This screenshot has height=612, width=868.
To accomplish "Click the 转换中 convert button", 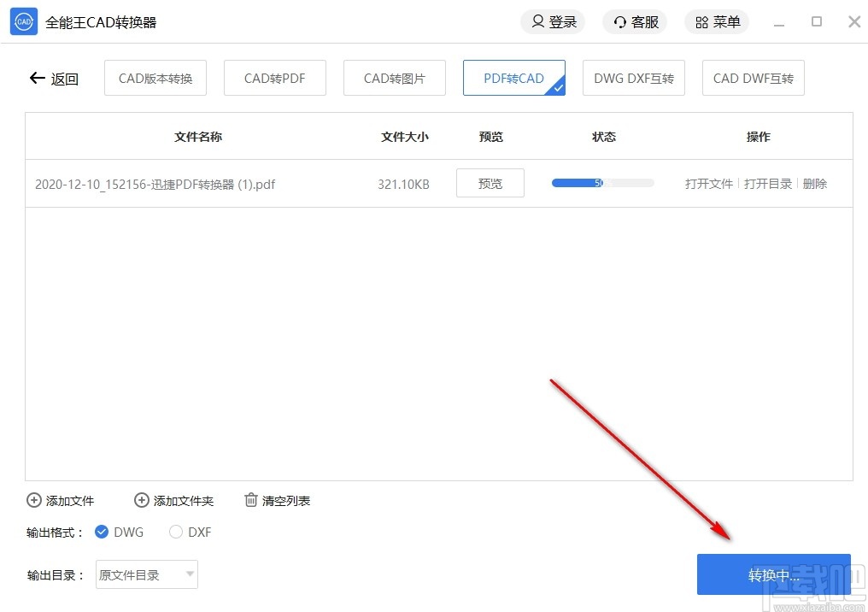I will point(773,574).
